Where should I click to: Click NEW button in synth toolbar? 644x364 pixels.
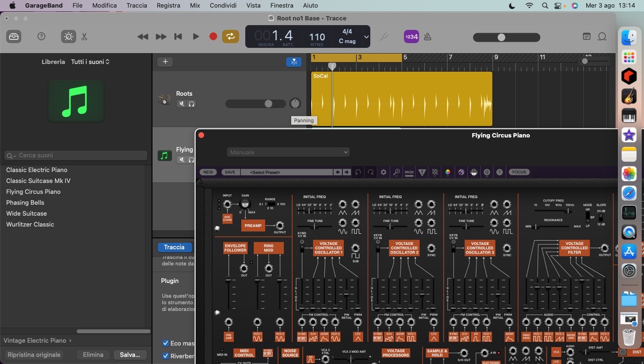coord(208,172)
